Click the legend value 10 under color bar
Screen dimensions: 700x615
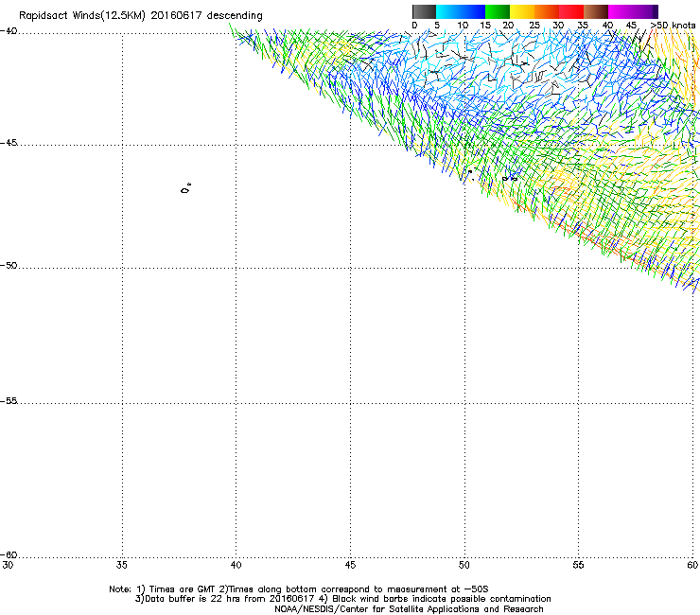[463, 26]
